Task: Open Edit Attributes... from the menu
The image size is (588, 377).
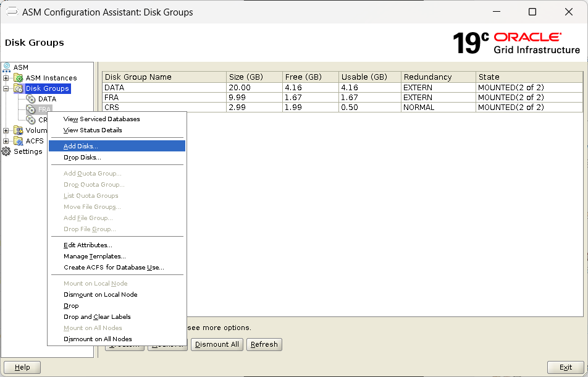Action: [117, 245]
